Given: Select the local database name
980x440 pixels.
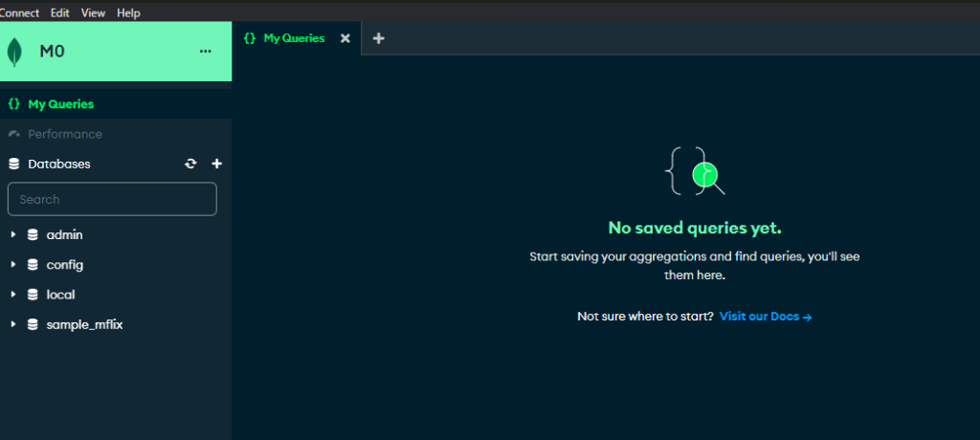Looking at the screenshot, I should pos(60,295).
